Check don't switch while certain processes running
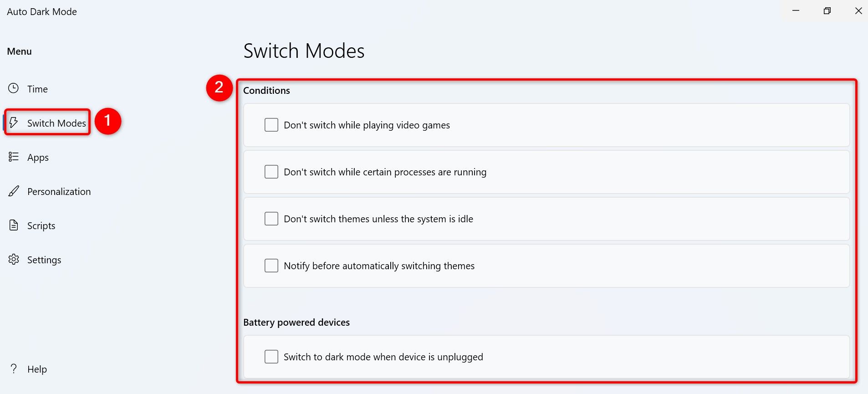 pos(271,172)
